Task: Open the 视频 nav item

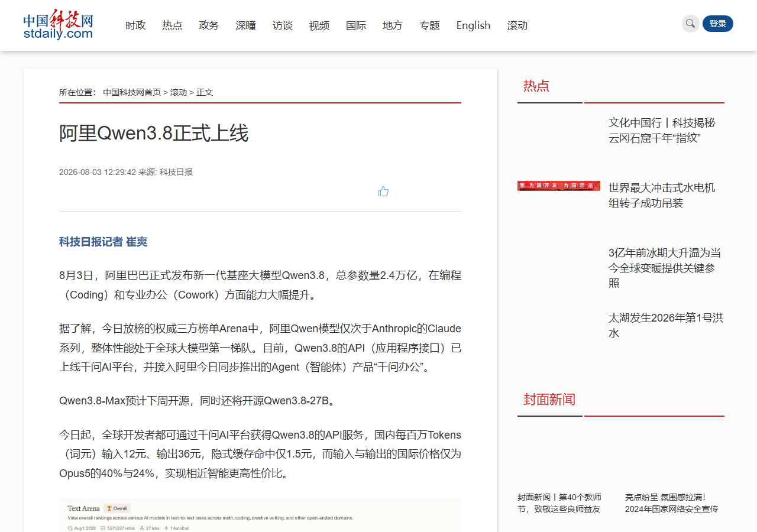Action: (319, 25)
